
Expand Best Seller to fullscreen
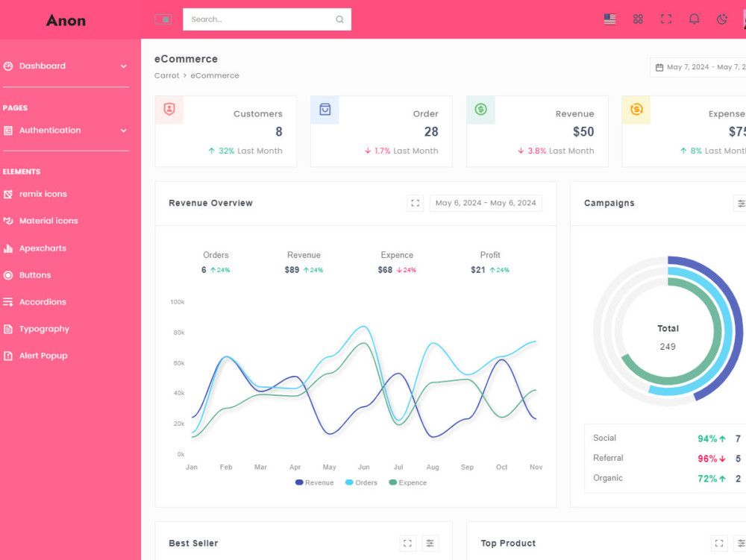tap(408, 544)
